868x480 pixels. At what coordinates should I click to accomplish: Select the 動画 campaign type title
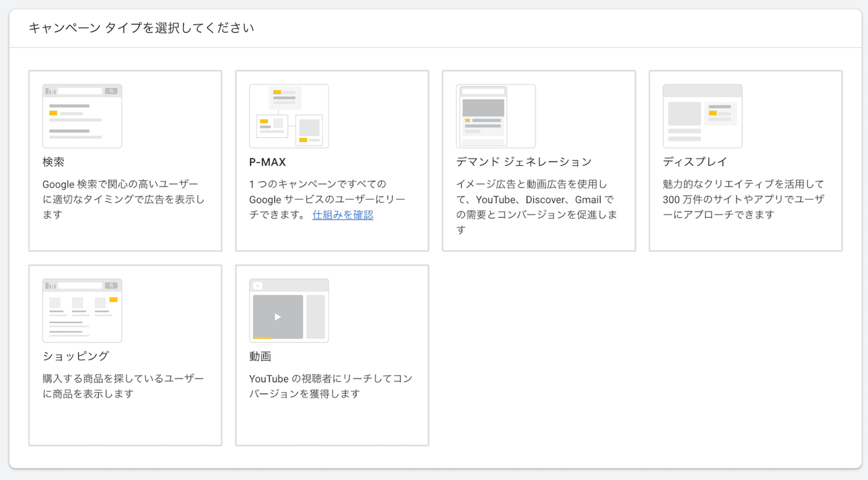pyautogui.click(x=260, y=357)
